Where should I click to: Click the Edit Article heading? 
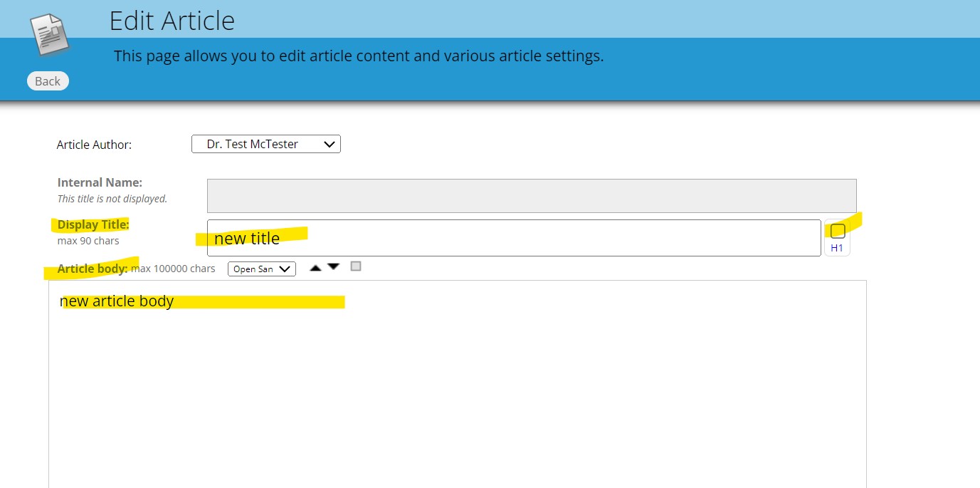point(172,21)
